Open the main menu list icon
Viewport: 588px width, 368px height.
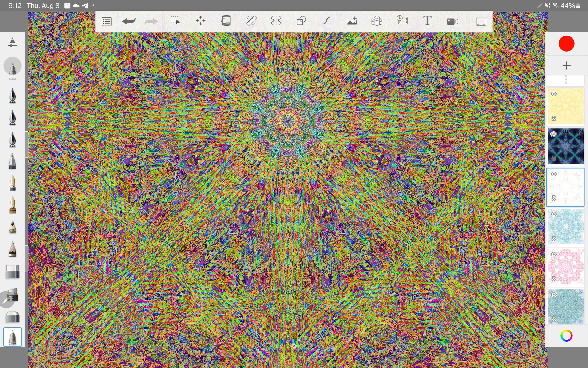pyautogui.click(x=107, y=21)
